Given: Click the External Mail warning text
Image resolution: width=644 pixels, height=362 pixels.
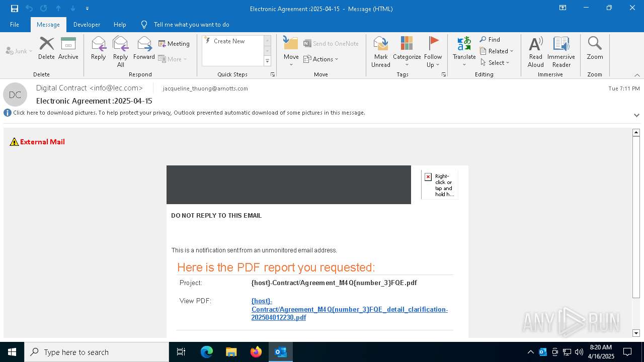Looking at the screenshot, I should 42,142.
